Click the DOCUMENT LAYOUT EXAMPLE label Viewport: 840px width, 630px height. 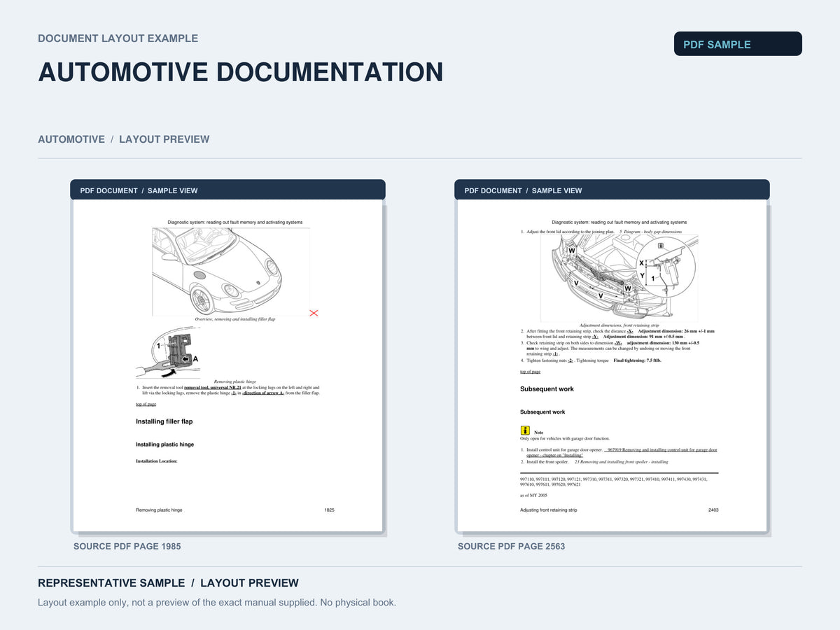pos(118,38)
